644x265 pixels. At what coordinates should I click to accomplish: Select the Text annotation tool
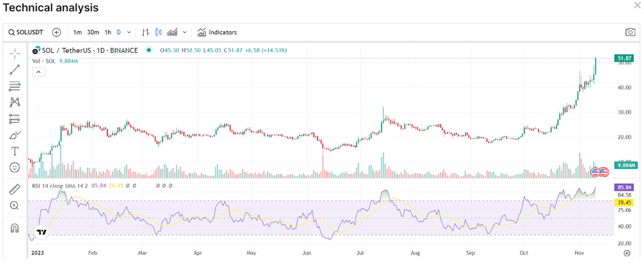(x=15, y=151)
